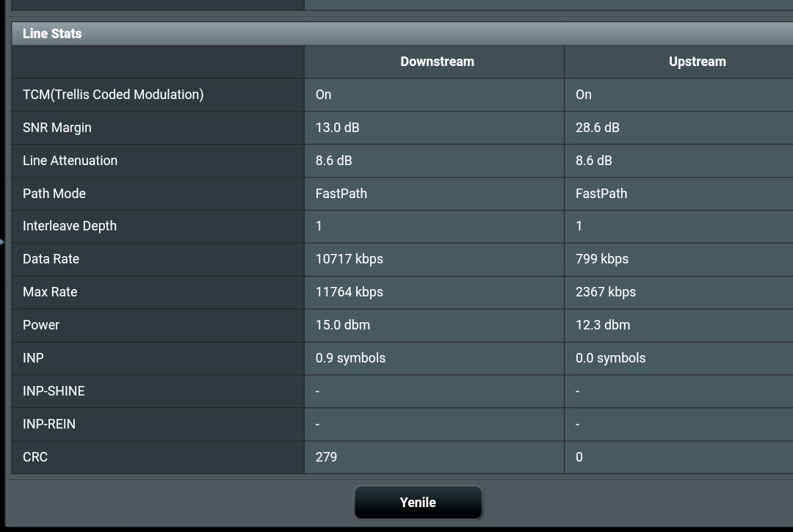The image size is (793, 532).
Task: Select upstream SNR Margin value 28.6 dB
Action: (x=598, y=128)
